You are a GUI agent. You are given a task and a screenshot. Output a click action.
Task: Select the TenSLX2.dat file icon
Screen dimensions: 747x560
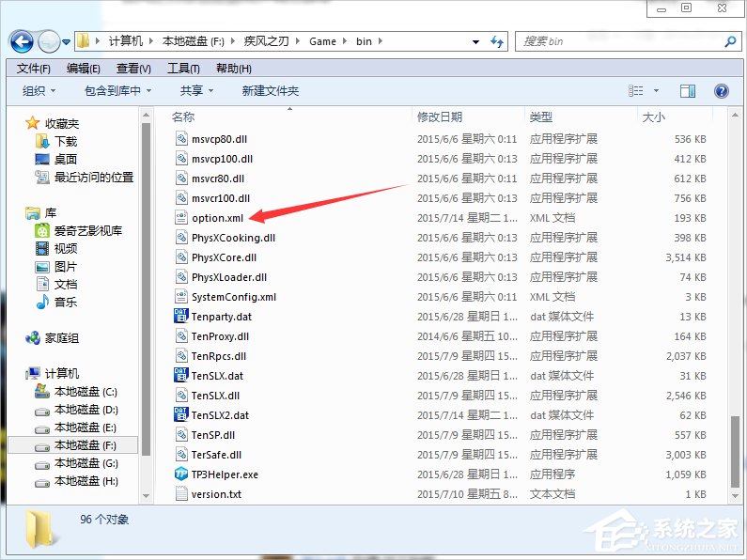tap(181, 414)
